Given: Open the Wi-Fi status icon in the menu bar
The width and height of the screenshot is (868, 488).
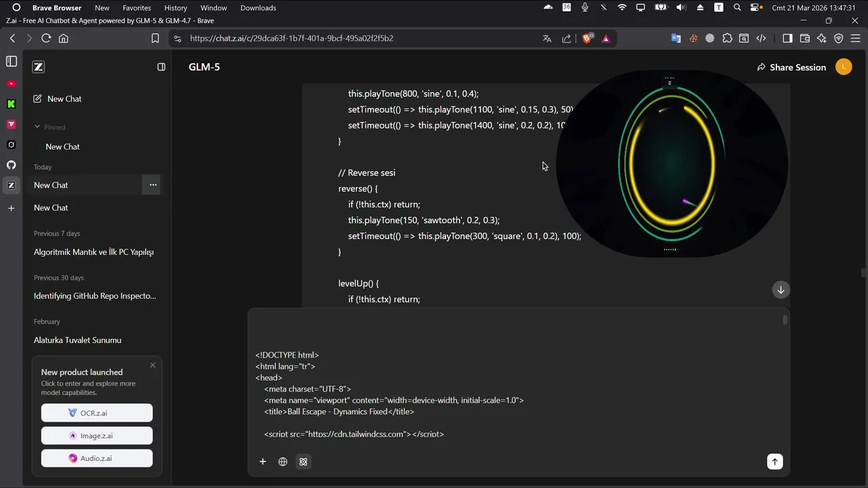Looking at the screenshot, I should 622,8.
